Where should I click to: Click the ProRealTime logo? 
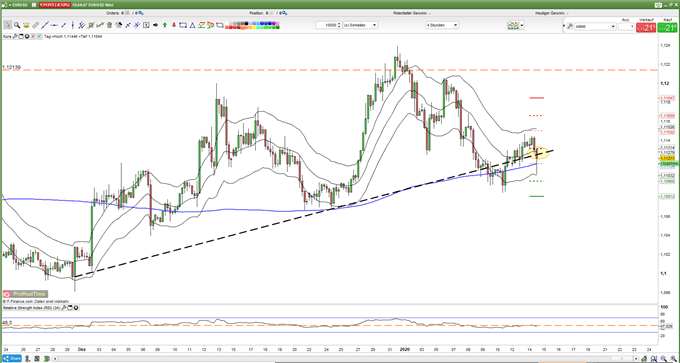click(25, 294)
